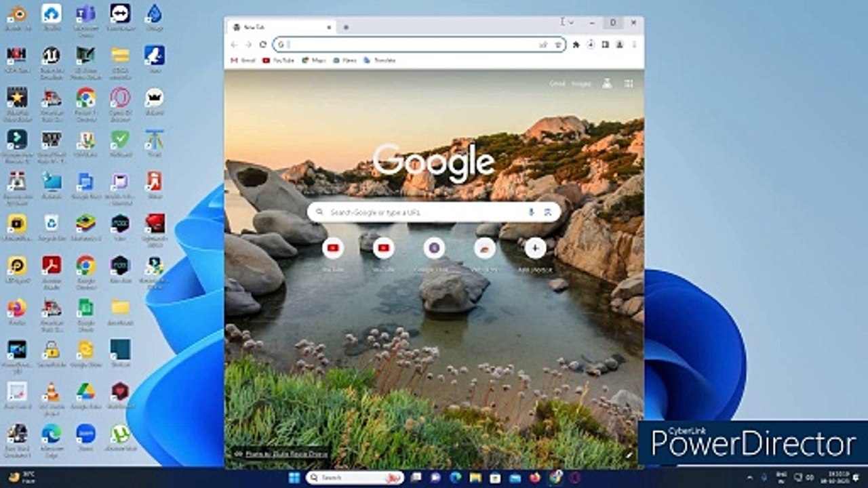Select the uTorrent desktop icon

121,438
